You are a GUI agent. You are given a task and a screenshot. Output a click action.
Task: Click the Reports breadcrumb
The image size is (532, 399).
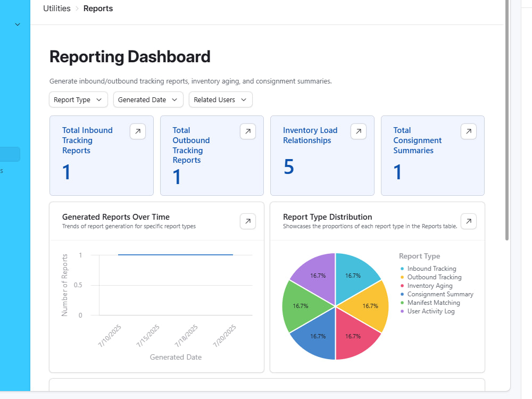98,9
